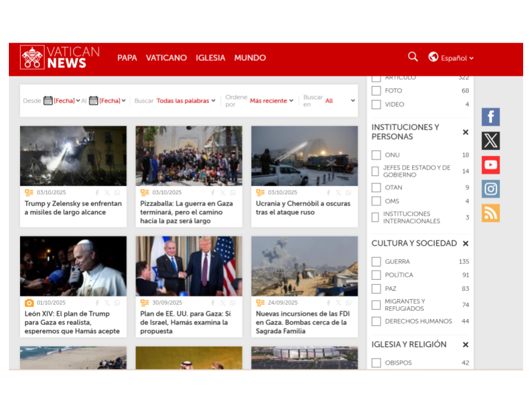Open the Netanyahu and Trump photo thumbnail
The image size is (532, 399).
click(188, 266)
